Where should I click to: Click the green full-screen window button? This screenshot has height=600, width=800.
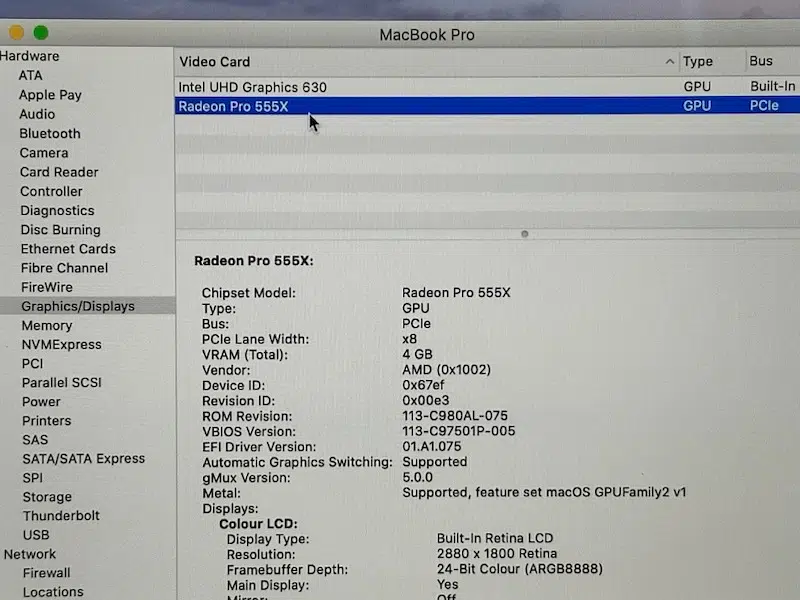coord(40,34)
